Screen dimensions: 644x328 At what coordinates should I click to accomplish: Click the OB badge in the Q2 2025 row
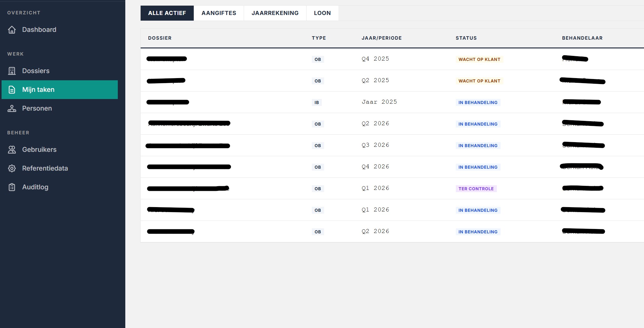318,81
